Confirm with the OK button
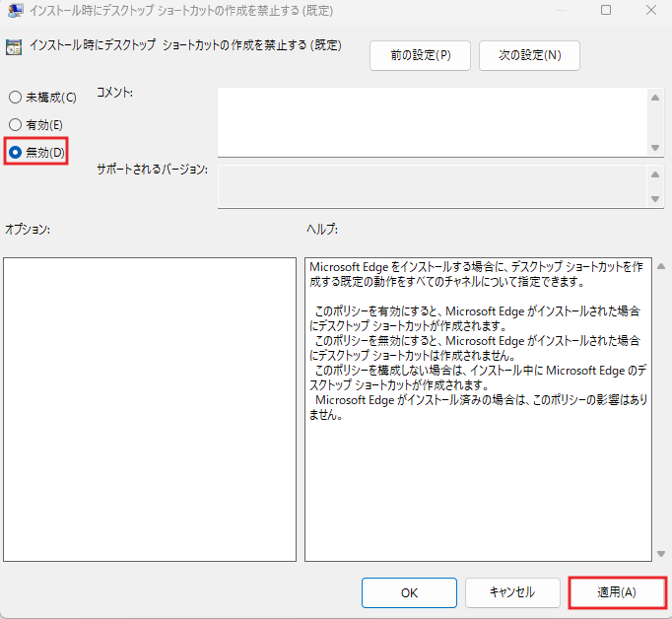The width and height of the screenshot is (672, 619). click(x=409, y=592)
